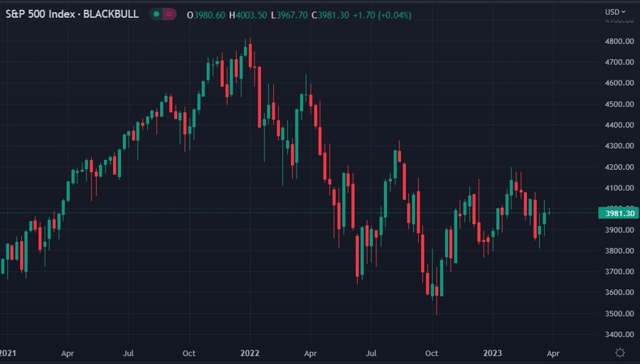Click the 2023 label on time axis

click(492, 353)
